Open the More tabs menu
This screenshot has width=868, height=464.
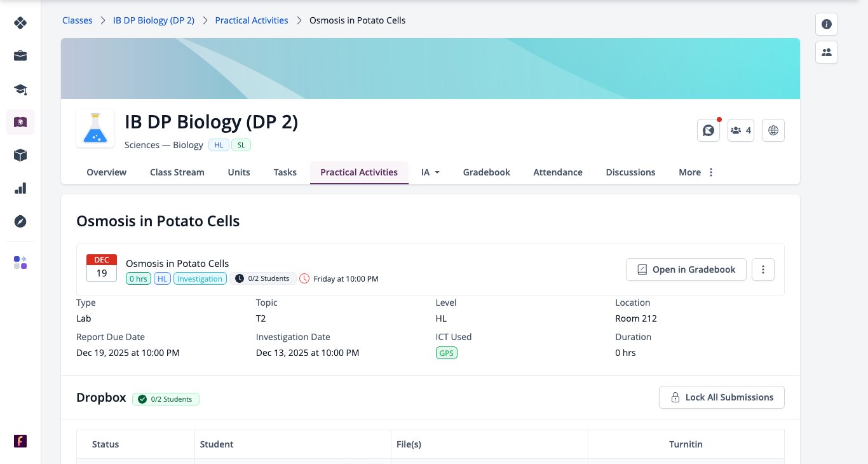[x=696, y=172]
